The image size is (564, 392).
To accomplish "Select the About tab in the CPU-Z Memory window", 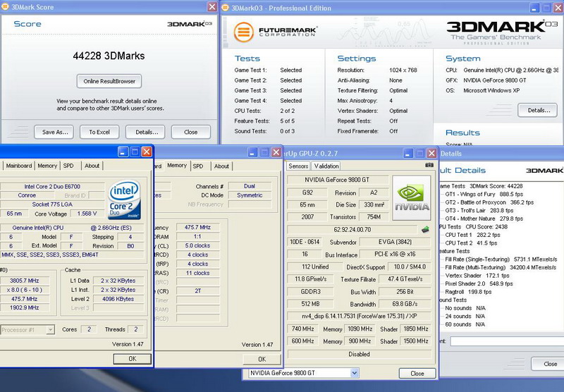I will pyautogui.click(x=221, y=166).
